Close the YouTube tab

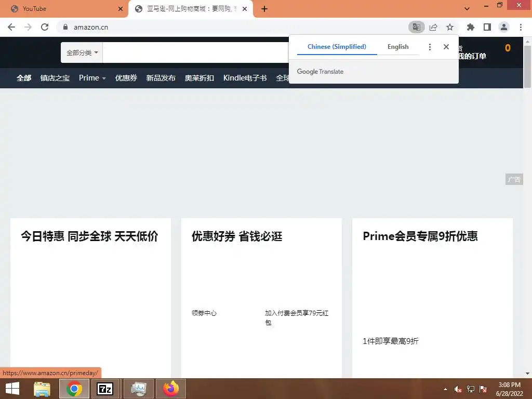(121, 9)
